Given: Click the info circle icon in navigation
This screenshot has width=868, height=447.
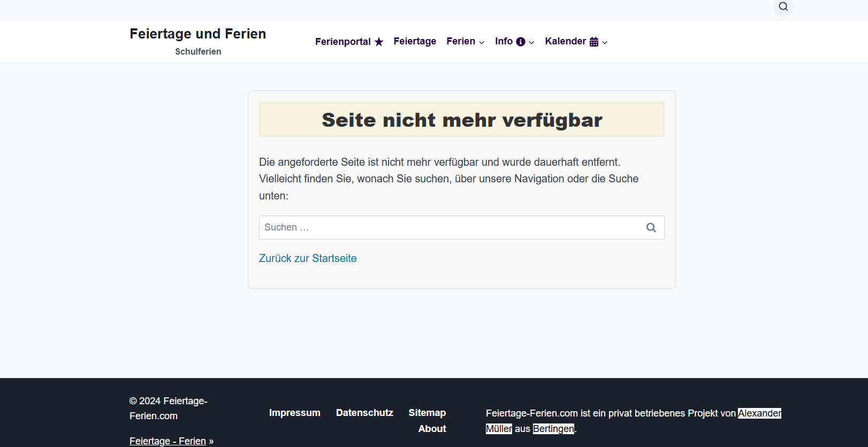Looking at the screenshot, I should 521,42.
